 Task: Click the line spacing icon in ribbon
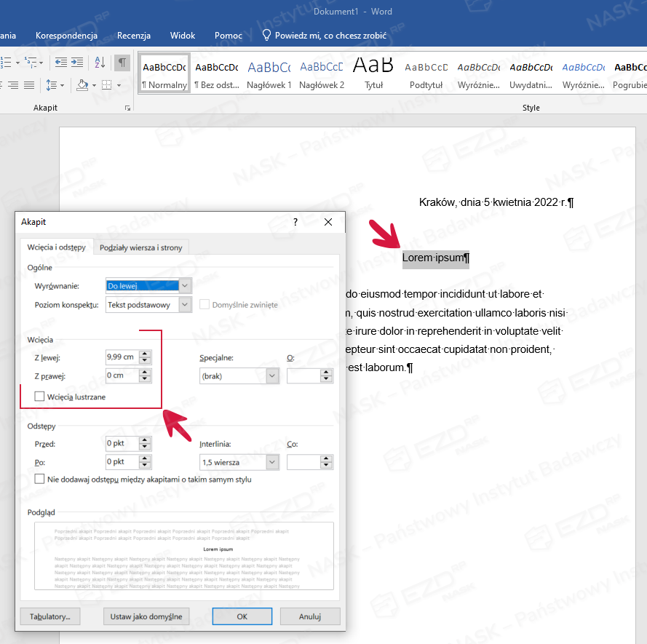click(x=52, y=85)
